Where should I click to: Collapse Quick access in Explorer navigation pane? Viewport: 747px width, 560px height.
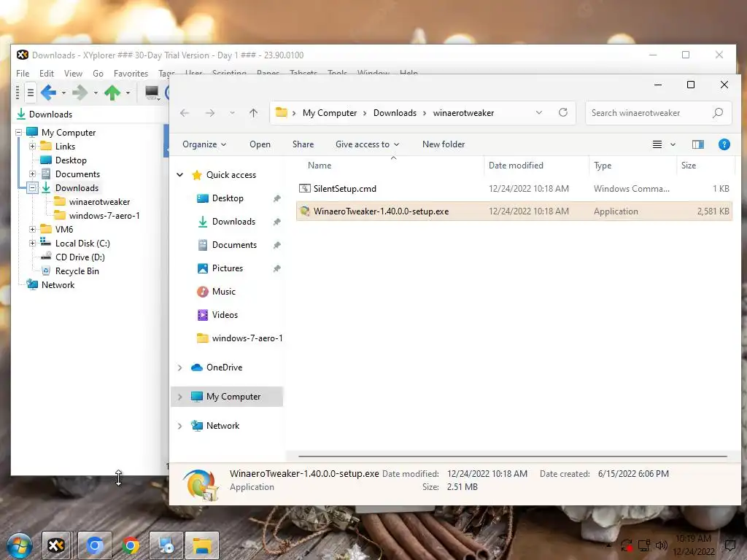179,175
